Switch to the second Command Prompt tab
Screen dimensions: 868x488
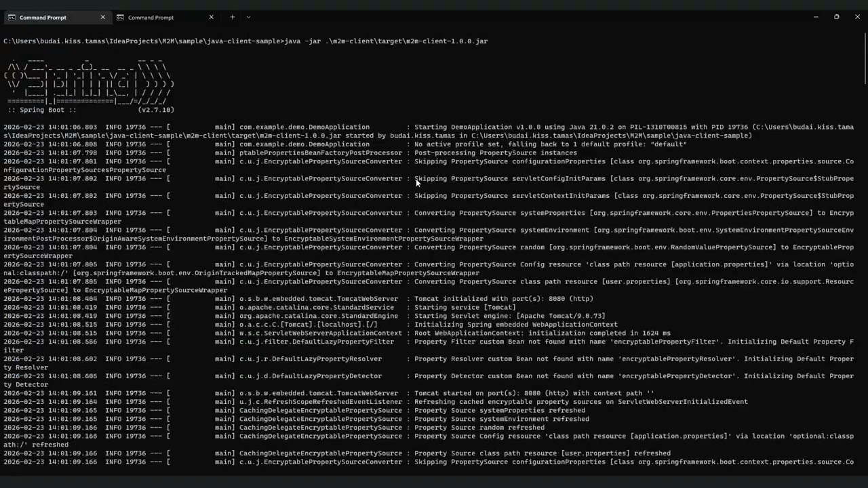(165, 18)
